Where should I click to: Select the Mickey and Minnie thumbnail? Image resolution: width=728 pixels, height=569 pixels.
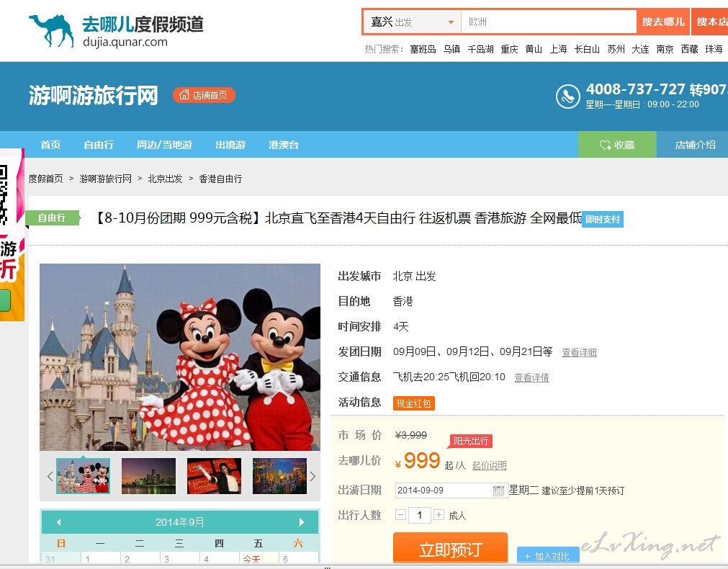[83, 476]
